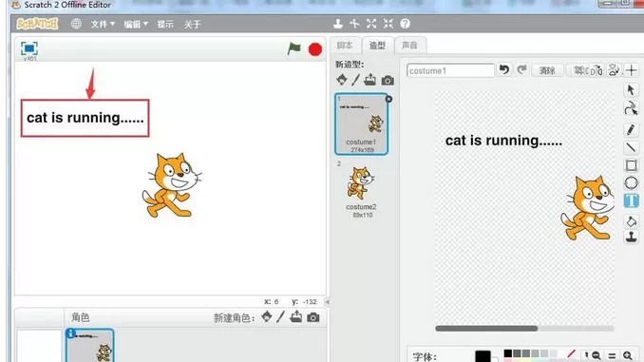Screen dimensions: 644x362
Task: Select the Text tool in paint editor
Action: [x=632, y=200]
